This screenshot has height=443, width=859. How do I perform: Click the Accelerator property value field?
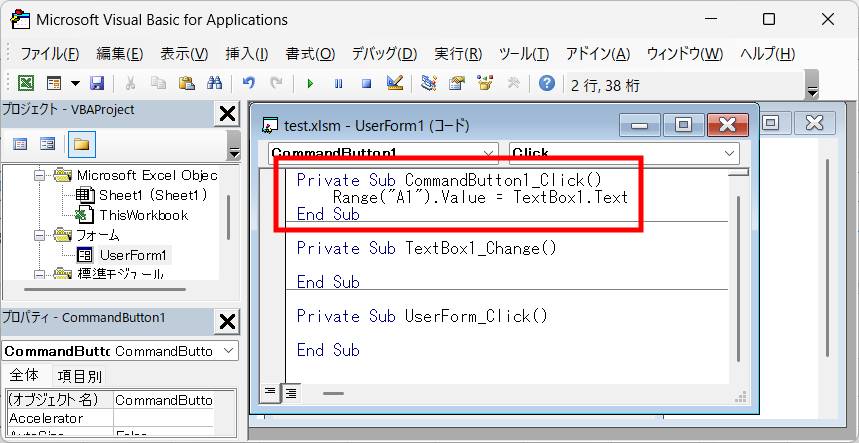tap(163, 418)
